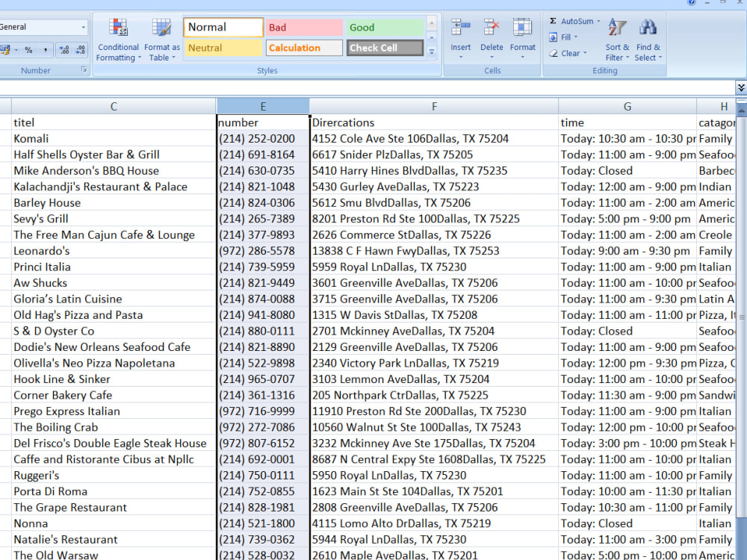
Task: Select cell Barley House
Action: pos(114,203)
